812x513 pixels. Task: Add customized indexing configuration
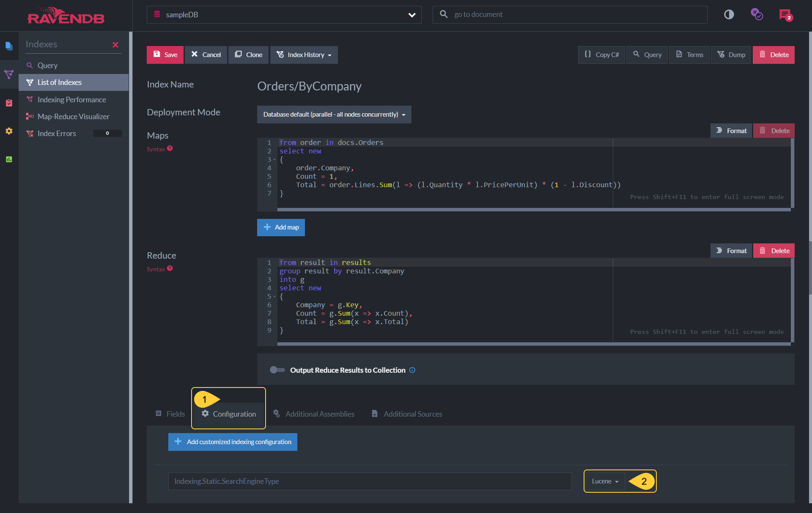tap(233, 442)
